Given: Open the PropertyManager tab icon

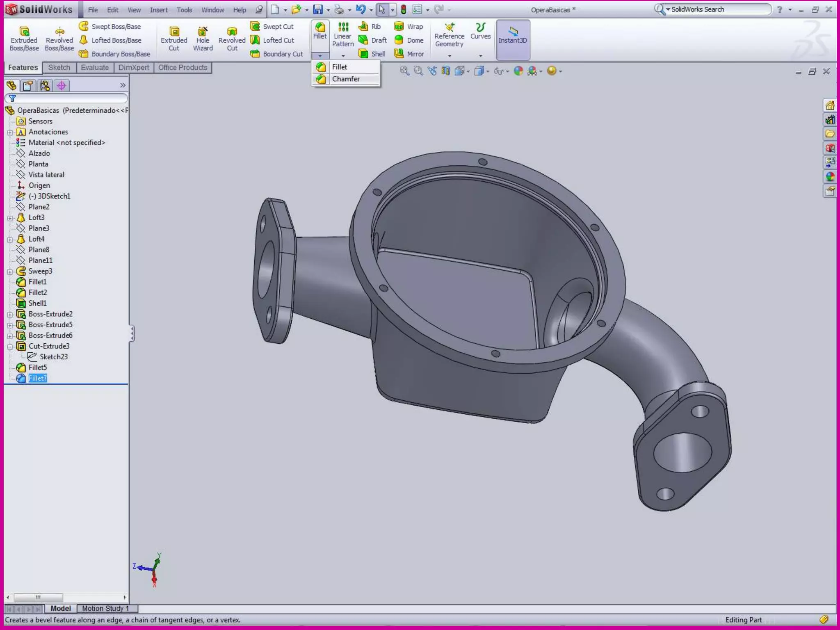Looking at the screenshot, I should coord(28,85).
